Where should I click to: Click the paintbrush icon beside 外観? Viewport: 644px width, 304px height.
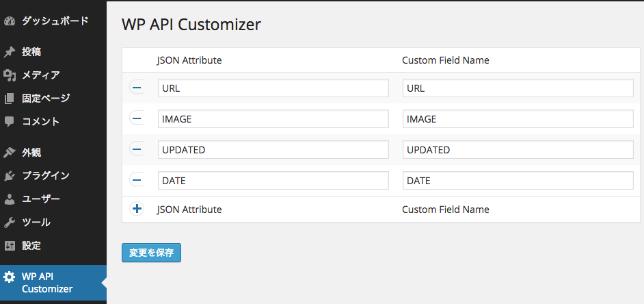click(9, 153)
